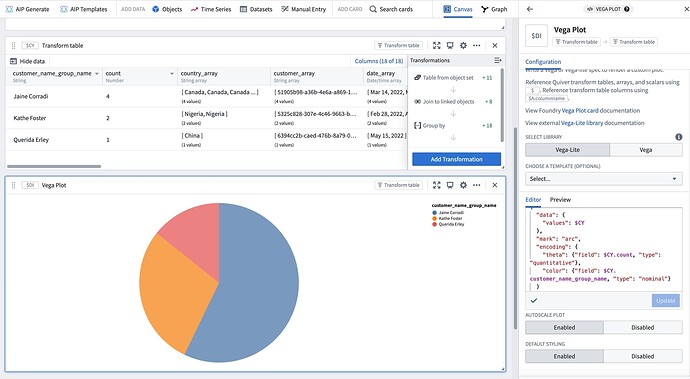Click inside the Vega spec code editor
The image size is (690, 379).
[604, 249]
